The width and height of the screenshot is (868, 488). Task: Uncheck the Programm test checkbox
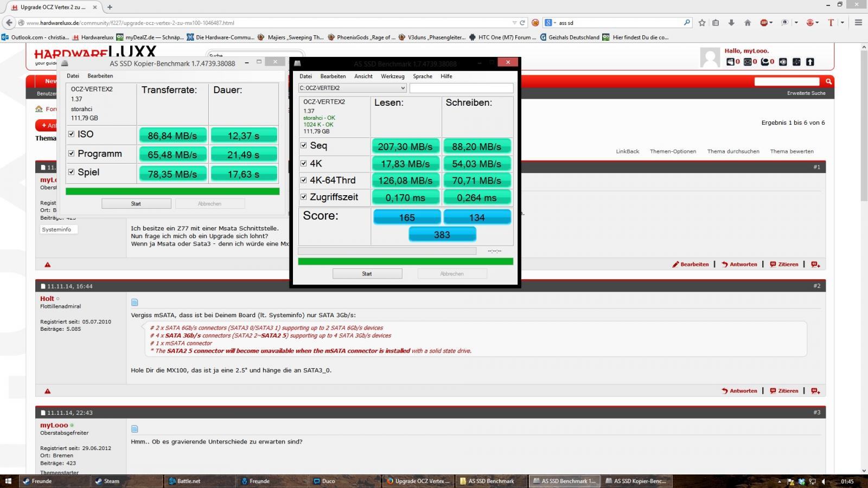click(71, 153)
